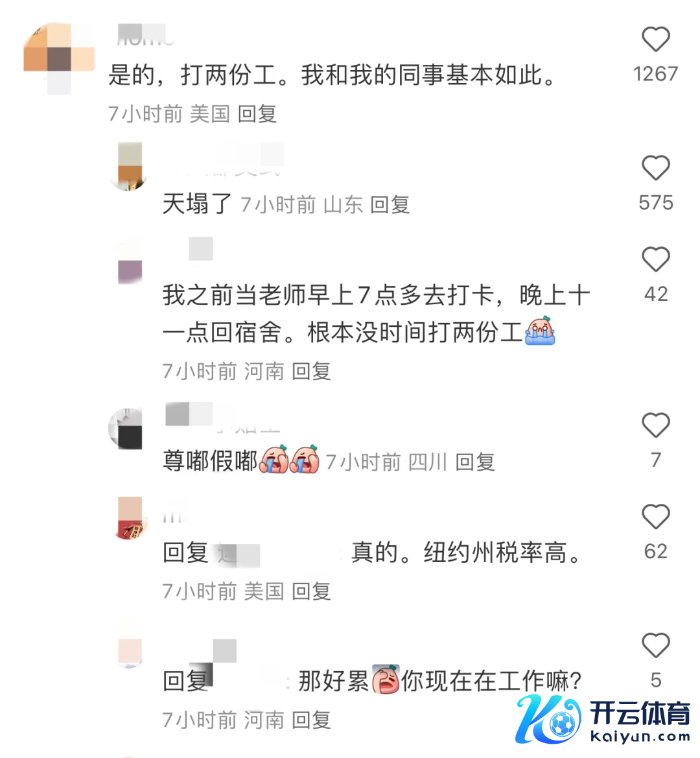Reply to the 天塌了 comment from 山东
The image size is (700, 758).
pyautogui.click(x=390, y=205)
